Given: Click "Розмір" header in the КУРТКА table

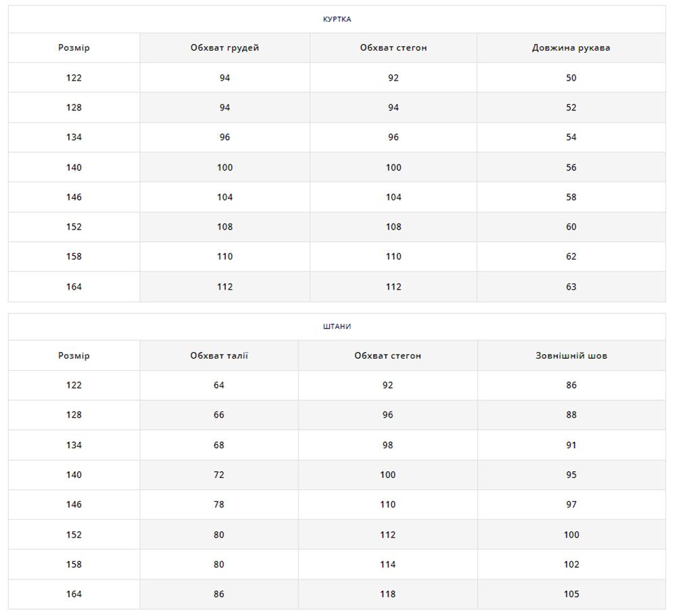Looking at the screenshot, I should (x=74, y=48).
